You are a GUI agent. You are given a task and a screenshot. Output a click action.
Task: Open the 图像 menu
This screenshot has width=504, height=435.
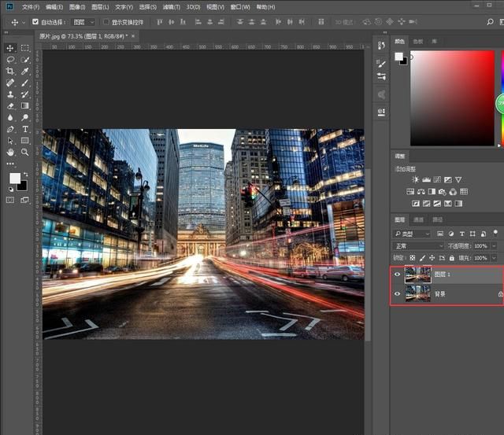[77, 7]
